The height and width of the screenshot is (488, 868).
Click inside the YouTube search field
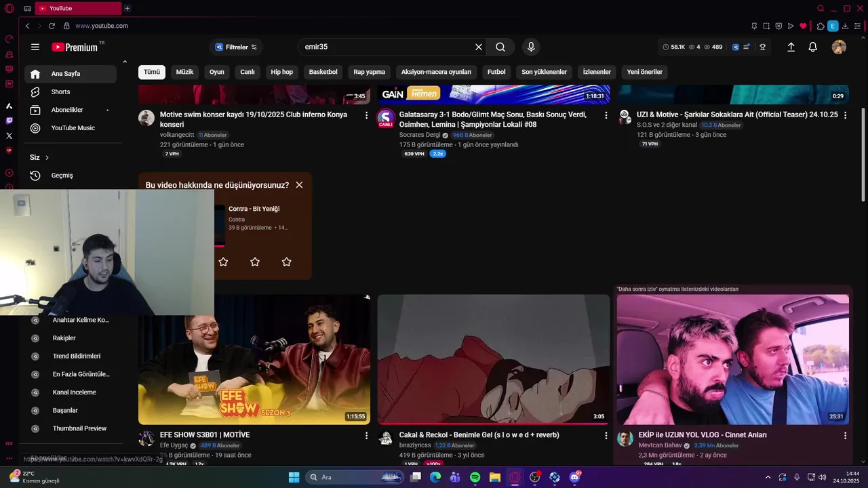click(x=387, y=47)
